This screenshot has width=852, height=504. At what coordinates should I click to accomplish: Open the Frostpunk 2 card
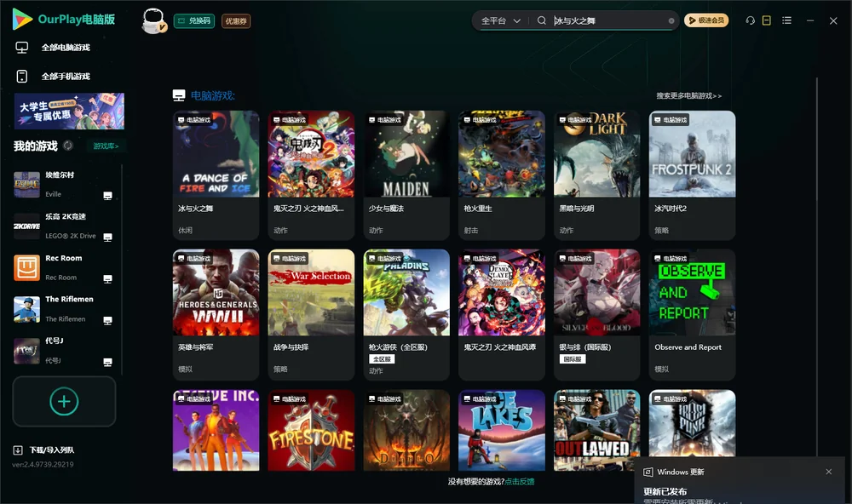(692, 175)
